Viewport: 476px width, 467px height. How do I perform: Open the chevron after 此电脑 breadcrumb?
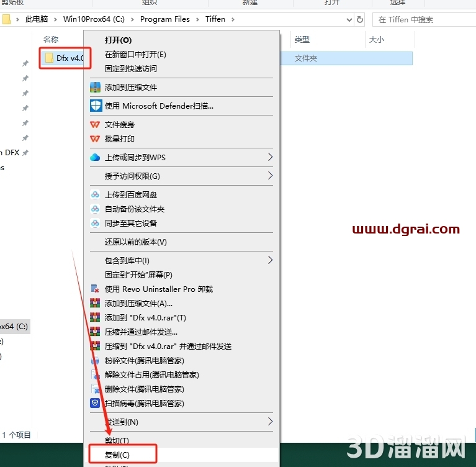[55, 19]
